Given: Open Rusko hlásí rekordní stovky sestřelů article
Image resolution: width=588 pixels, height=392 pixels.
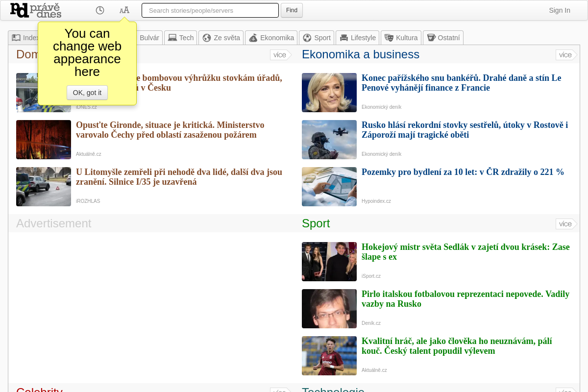Looking at the screenshot, I should (465, 130).
